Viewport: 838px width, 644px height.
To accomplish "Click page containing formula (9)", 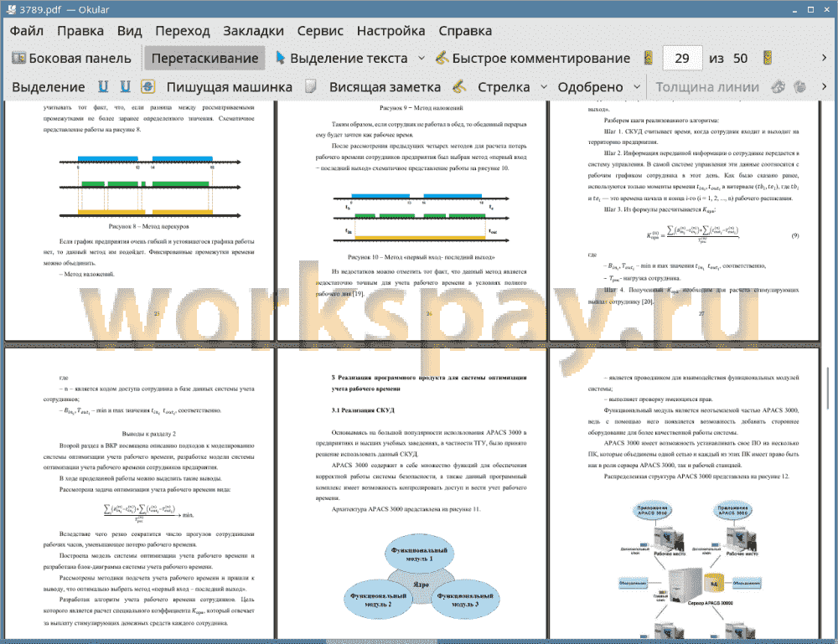I will (684, 220).
